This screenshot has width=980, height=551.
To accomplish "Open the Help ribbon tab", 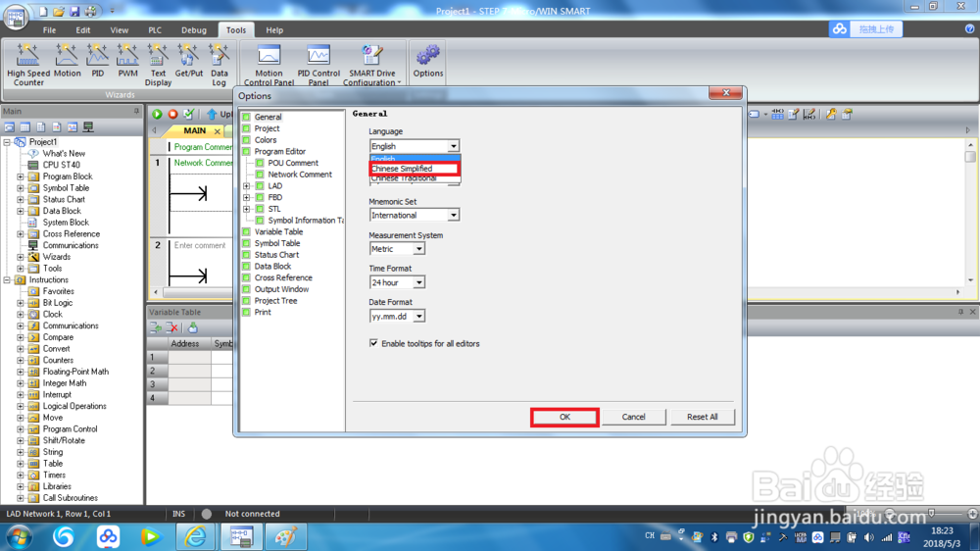I will 274,30.
